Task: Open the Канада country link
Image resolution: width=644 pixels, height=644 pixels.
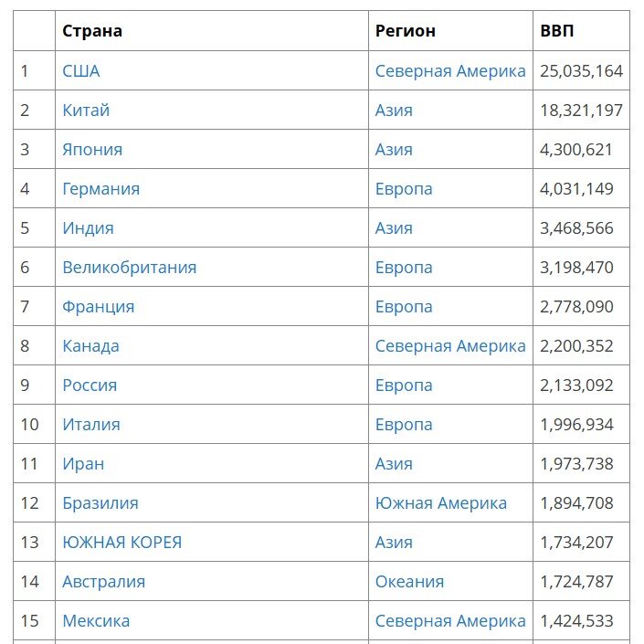Action: [x=90, y=346]
